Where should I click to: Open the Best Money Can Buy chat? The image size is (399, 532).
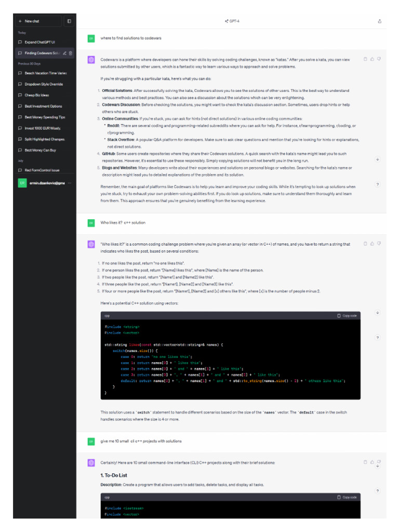[45, 150]
